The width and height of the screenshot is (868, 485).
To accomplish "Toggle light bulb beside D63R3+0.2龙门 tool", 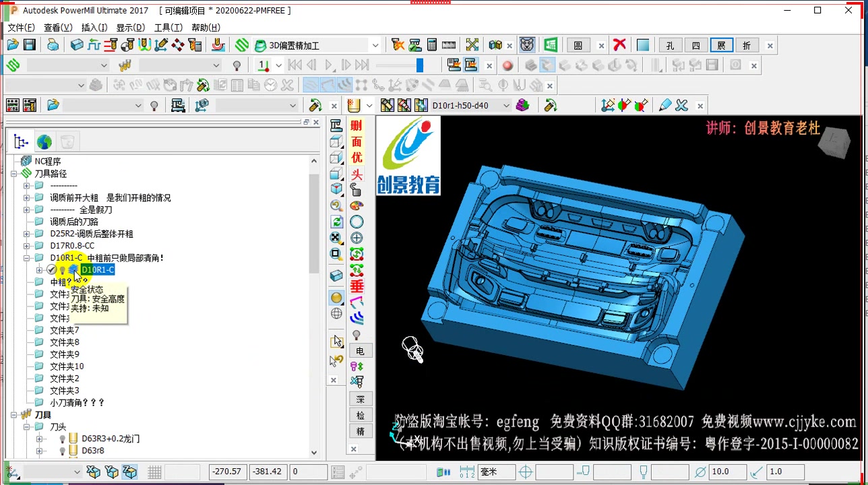I will click(63, 439).
